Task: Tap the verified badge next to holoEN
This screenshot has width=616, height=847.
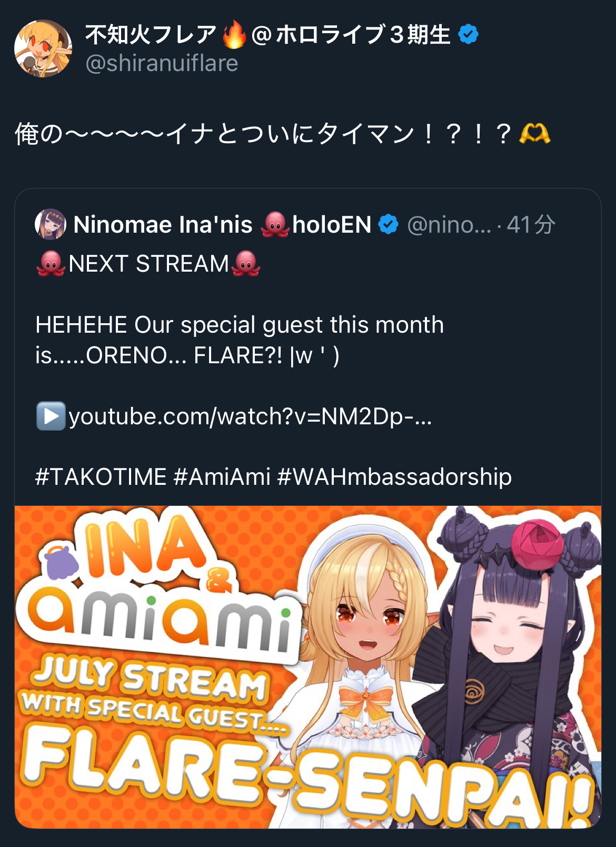Action: tap(389, 224)
